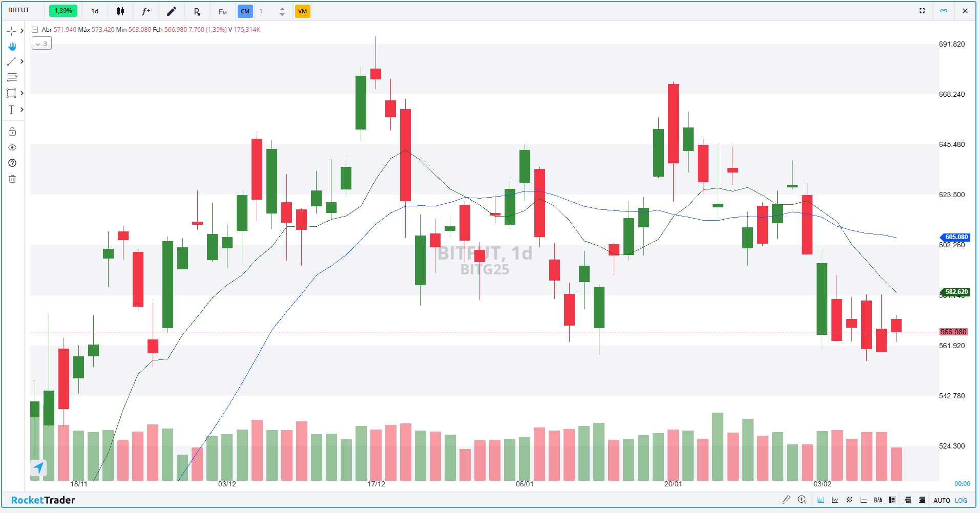Image resolution: width=980 pixels, height=513 pixels.
Task: Click the zoom-in magnifier icon
Action: coord(802,500)
